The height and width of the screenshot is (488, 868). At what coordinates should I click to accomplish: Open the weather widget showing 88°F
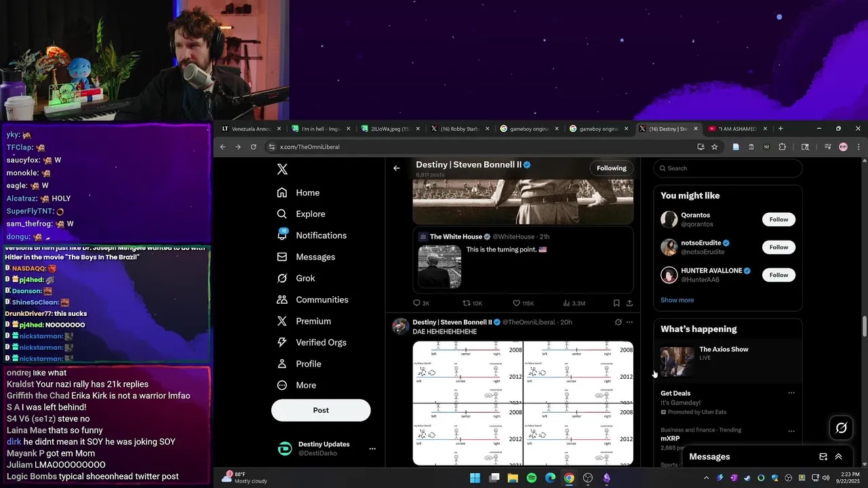point(244,478)
